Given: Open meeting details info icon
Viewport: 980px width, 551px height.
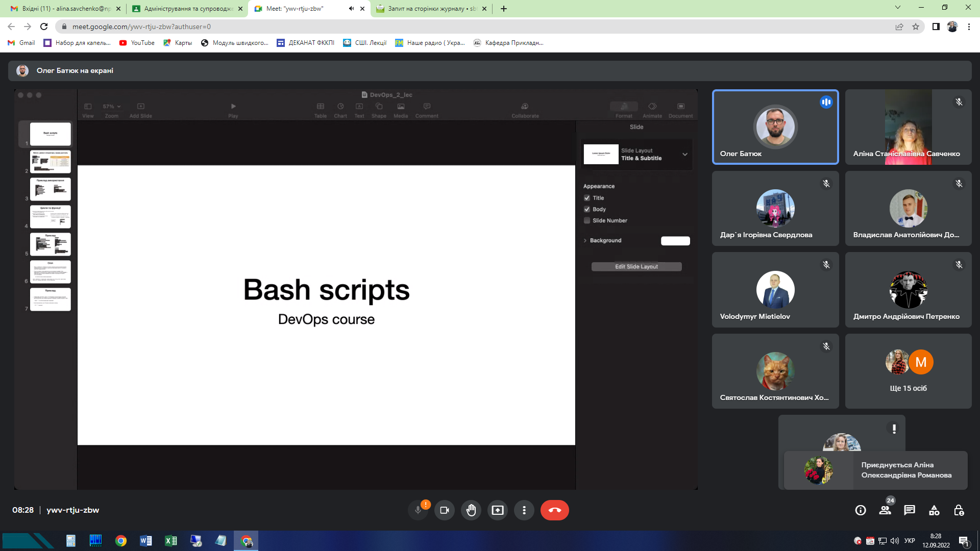Looking at the screenshot, I should coord(861,510).
